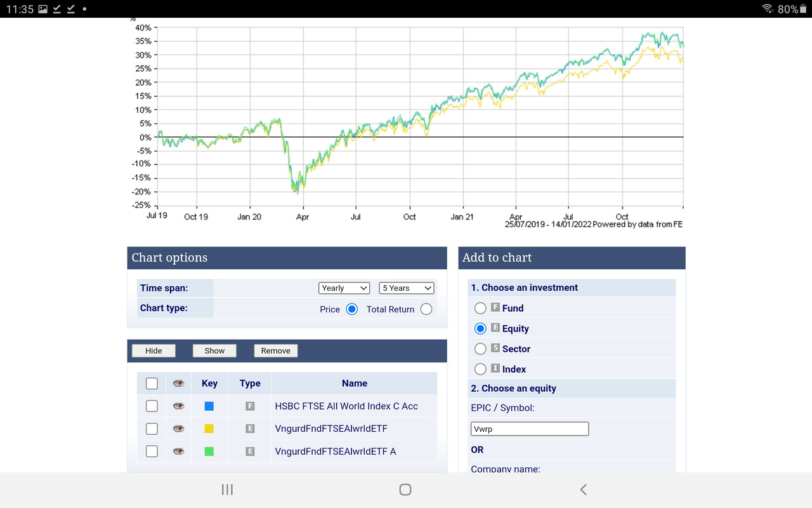Click the EPIC / Symbol input field

pos(530,429)
